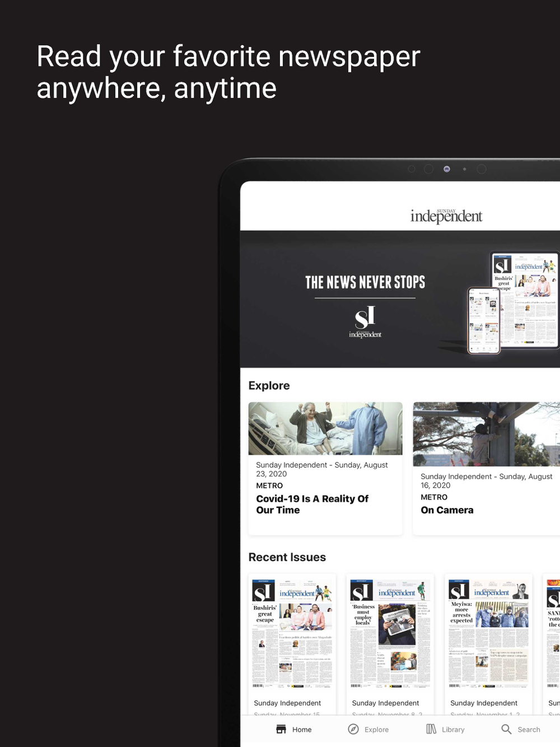
Task: Click METRO label under August 23 article
Action: pos(269,485)
